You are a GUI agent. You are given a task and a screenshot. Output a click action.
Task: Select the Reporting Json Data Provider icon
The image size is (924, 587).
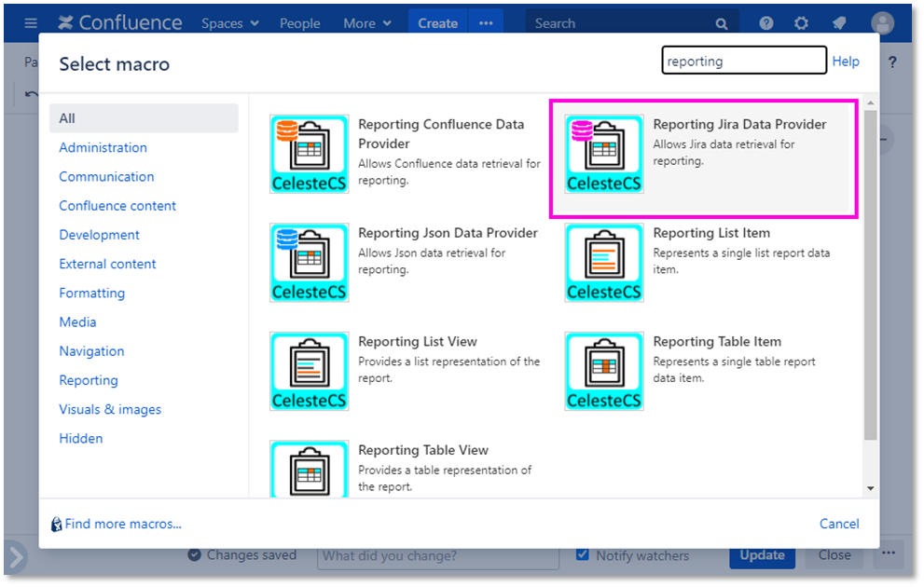pyautogui.click(x=310, y=263)
